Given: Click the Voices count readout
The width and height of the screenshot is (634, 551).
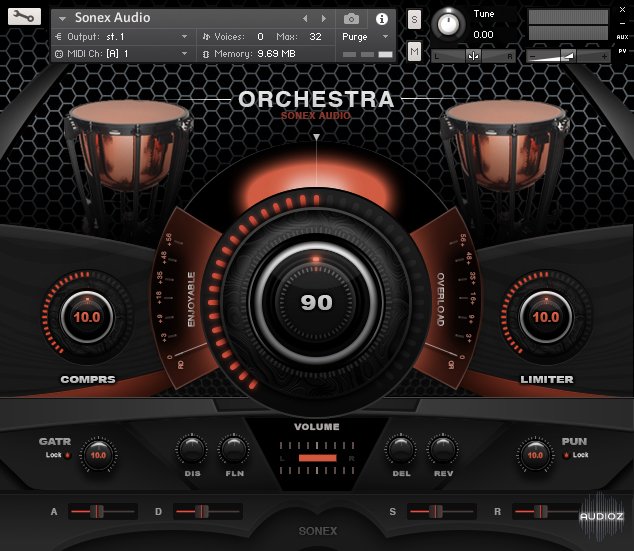Looking at the screenshot, I should [x=260, y=37].
